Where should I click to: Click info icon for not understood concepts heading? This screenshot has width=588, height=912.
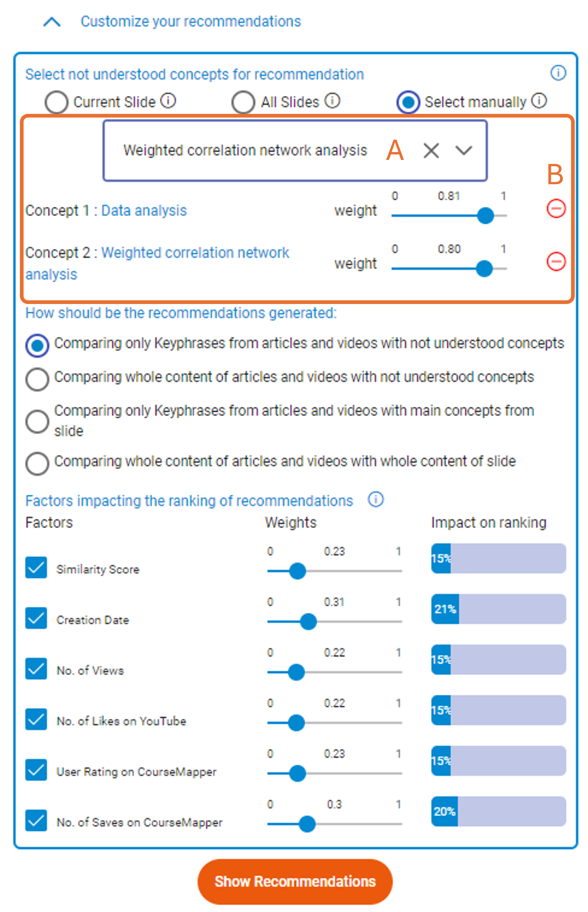[558, 73]
